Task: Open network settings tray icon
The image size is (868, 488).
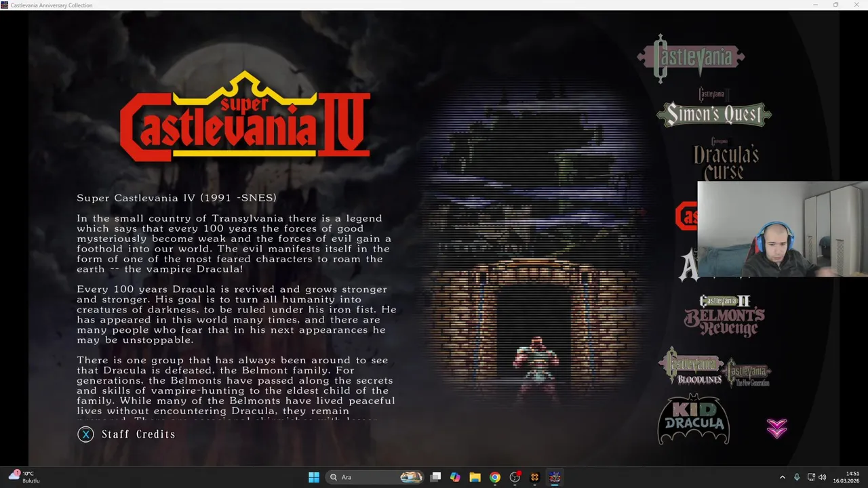Action: point(811,477)
